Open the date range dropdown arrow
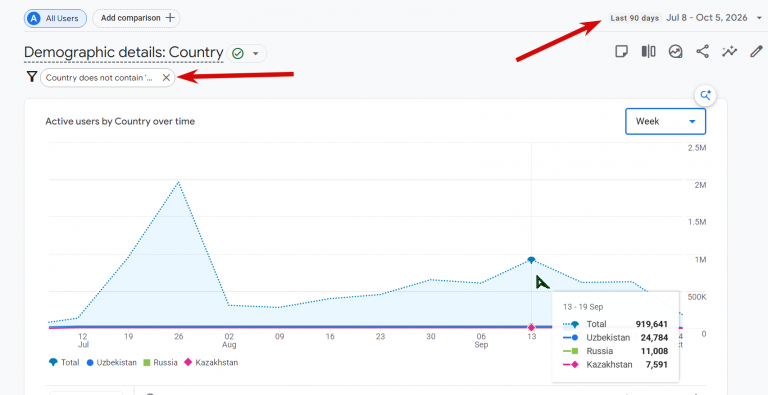Image resolution: width=768 pixels, height=395 pixels. pyautogui.click(x=759, y=18)
